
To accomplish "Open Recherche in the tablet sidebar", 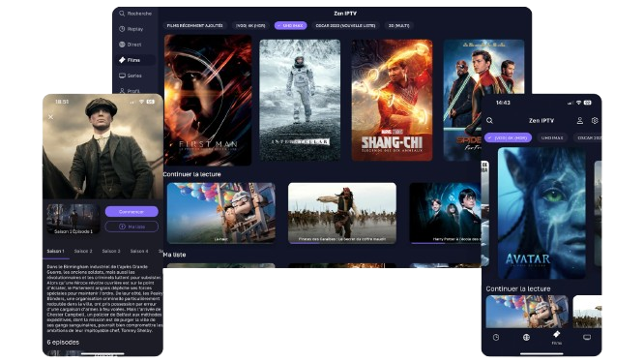I will 135,14.
